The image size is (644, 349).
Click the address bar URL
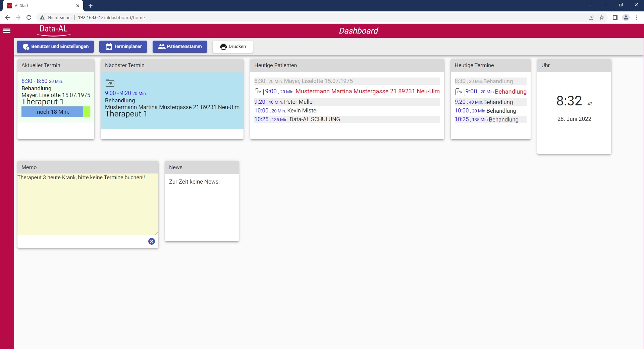(x=111, y=17)
